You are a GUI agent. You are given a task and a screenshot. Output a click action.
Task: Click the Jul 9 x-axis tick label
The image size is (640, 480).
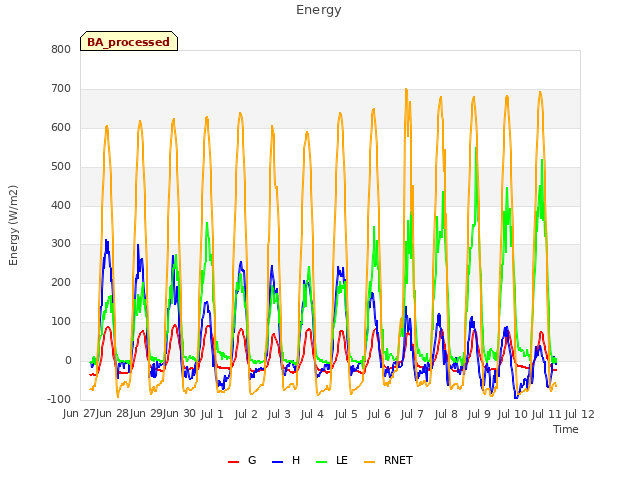[x=479, y=414]
